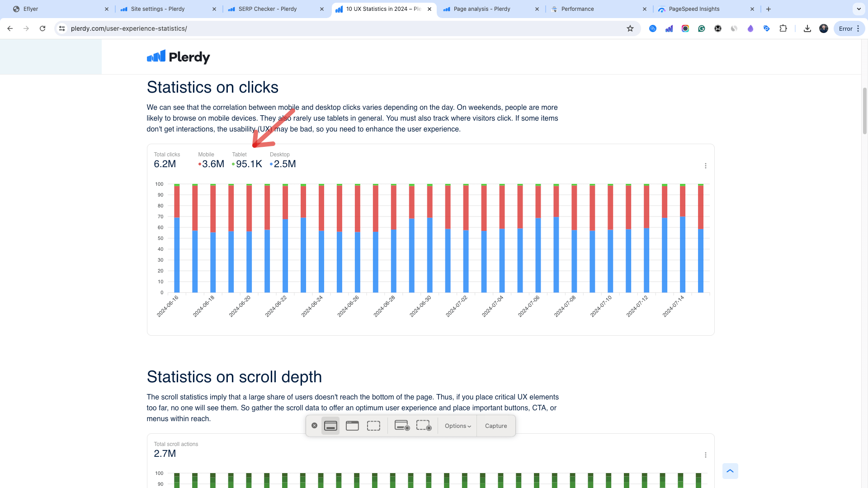
Task: Click the Statistics on clicks heading
Action: tap(212, 87)
